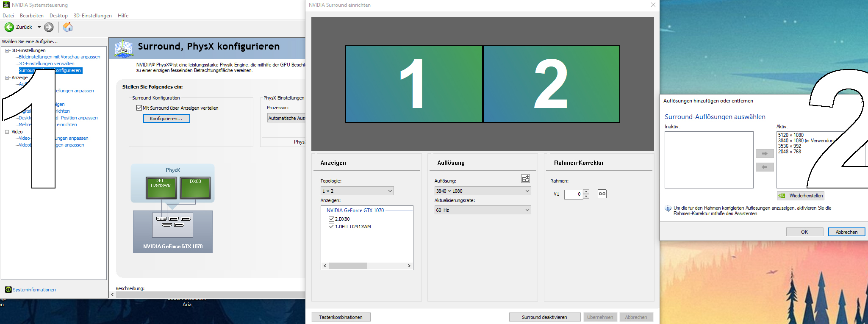Viewport: 868px width, 324px height.
Task: Collapse the Video tree node
Action: click(7, 132)
